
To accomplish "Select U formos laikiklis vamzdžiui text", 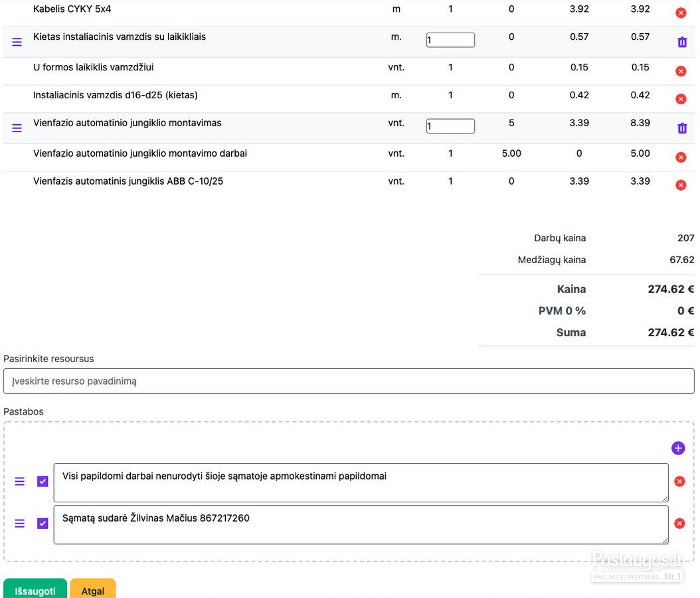I will tap(93, 67).
